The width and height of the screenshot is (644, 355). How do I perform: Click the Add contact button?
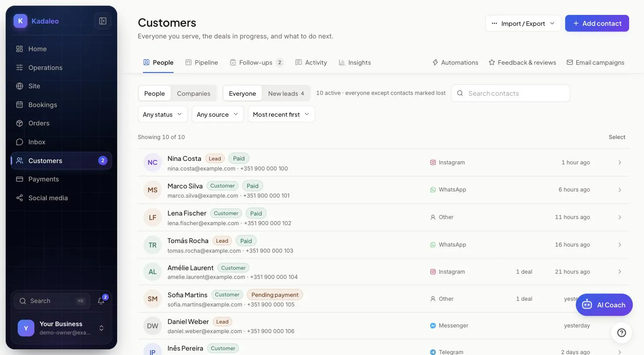(x=597, y=23)
